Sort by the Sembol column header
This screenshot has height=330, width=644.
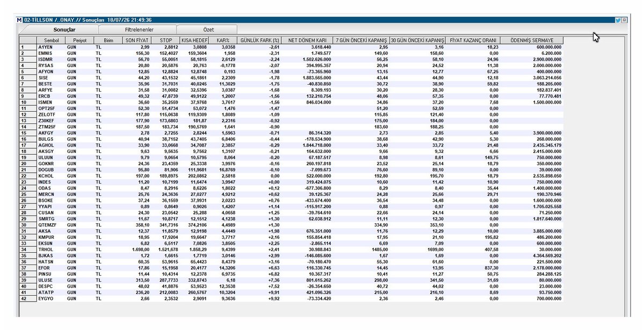(51, 40)
